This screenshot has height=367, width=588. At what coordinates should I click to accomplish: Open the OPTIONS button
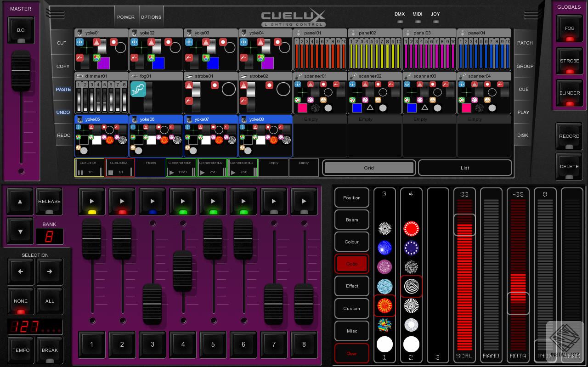(151, 17)
